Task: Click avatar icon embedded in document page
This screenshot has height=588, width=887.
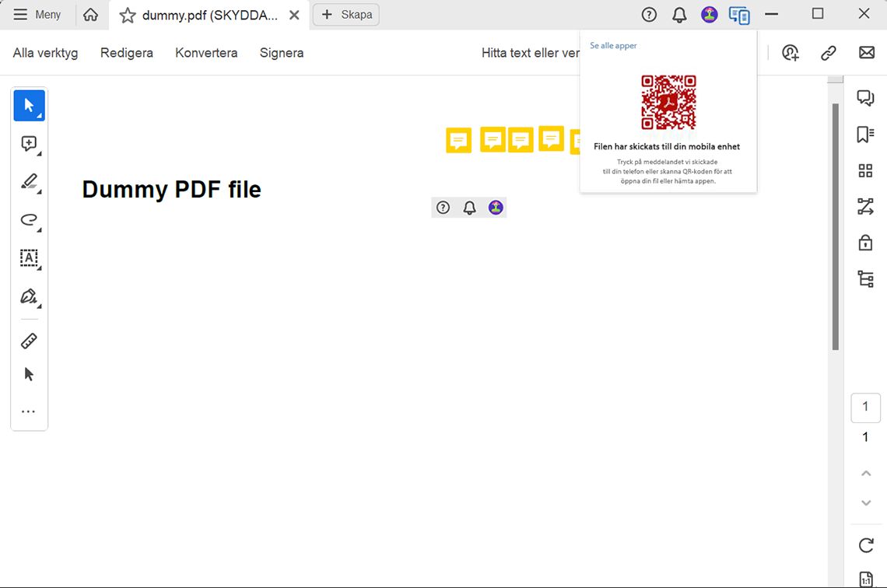Action: [496, 208]
